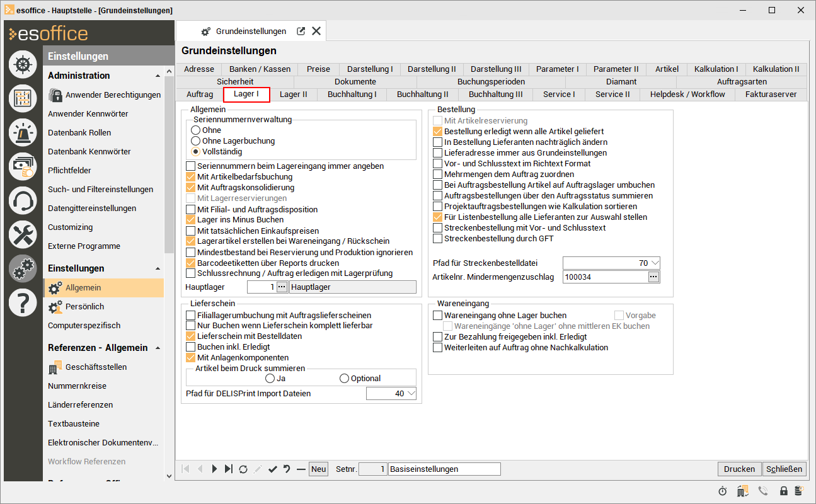Click the padlock status bar icon
This screenshot has width=816, height=504.
coord(784,491)
